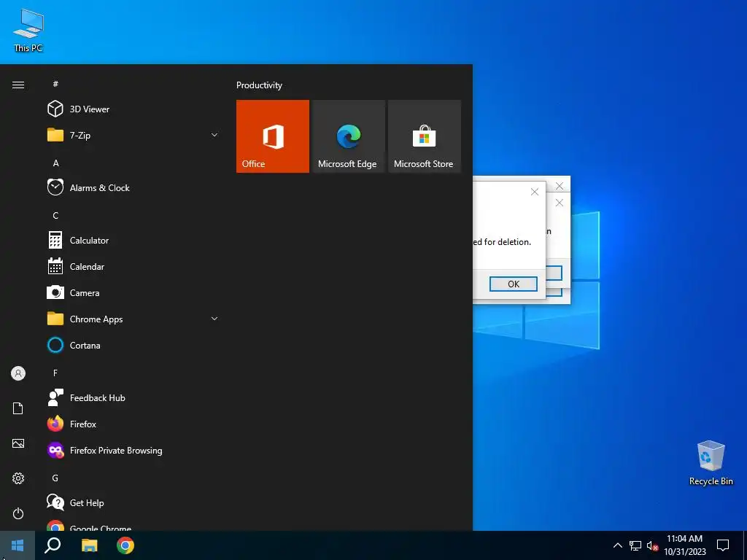Open the muted volume tray icon
This screenshot has width=747, height=560.
653,545
